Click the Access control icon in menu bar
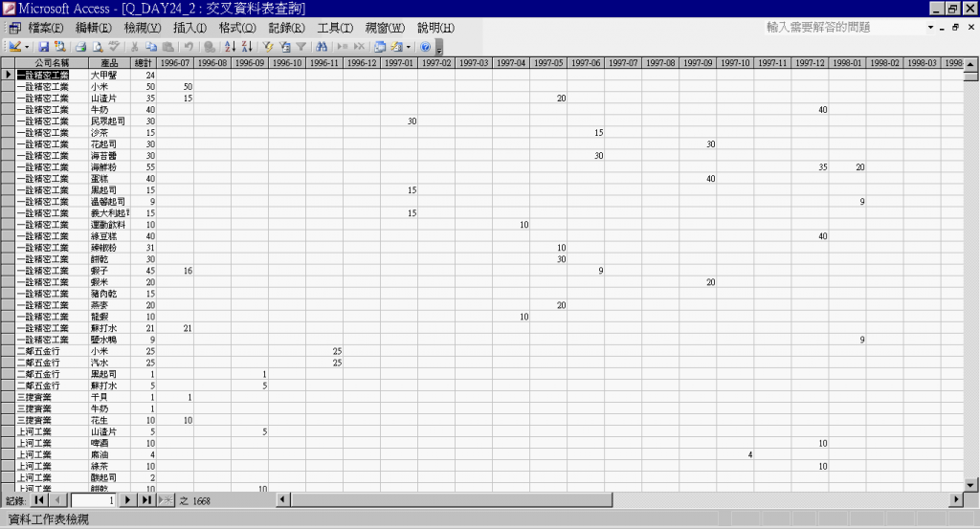Viewport: 980px width, 529px height. (x=14, y=28)
